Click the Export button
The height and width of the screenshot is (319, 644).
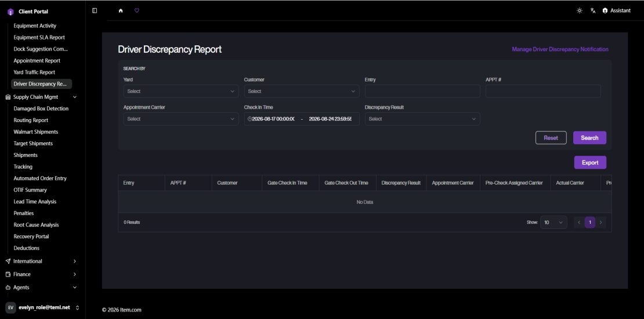point(590,162)
